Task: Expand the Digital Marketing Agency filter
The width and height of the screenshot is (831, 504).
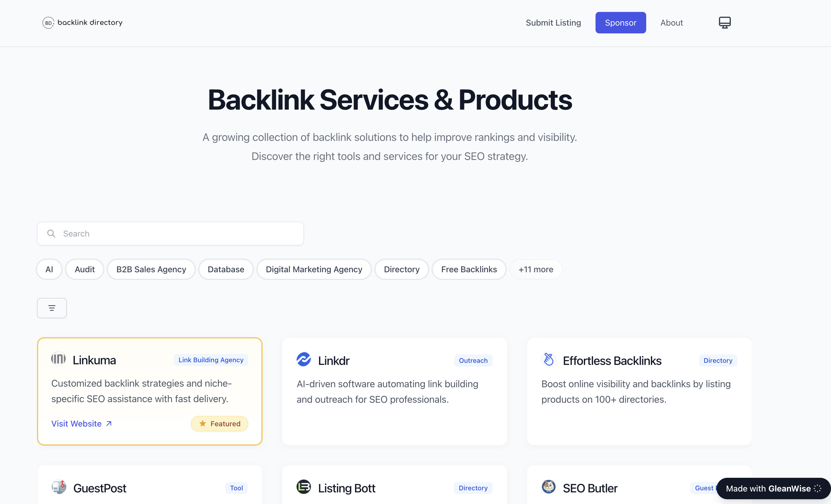Action: tap(314, 269)
